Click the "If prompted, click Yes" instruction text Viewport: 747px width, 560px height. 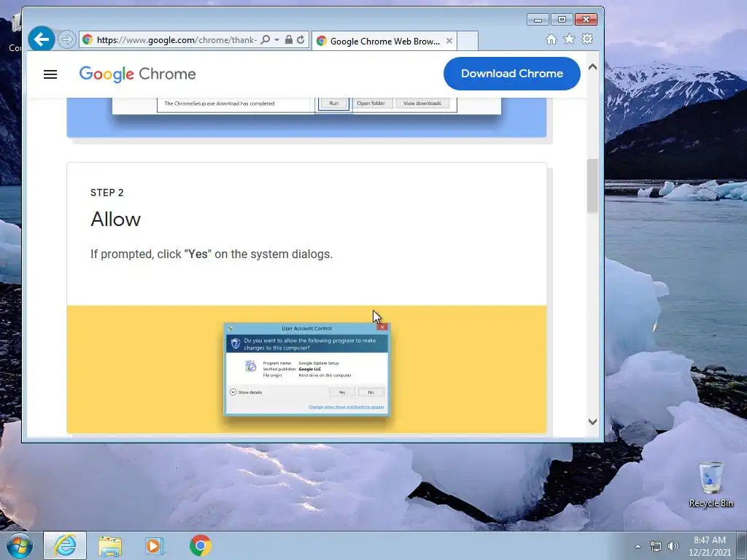pyautogui.click(x=212, y=254)
